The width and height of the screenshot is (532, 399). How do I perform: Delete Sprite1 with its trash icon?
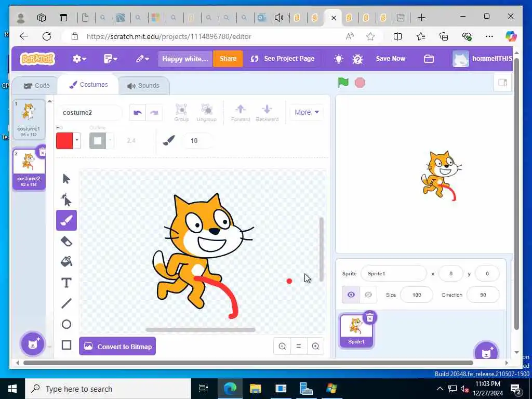coord(370,317)
